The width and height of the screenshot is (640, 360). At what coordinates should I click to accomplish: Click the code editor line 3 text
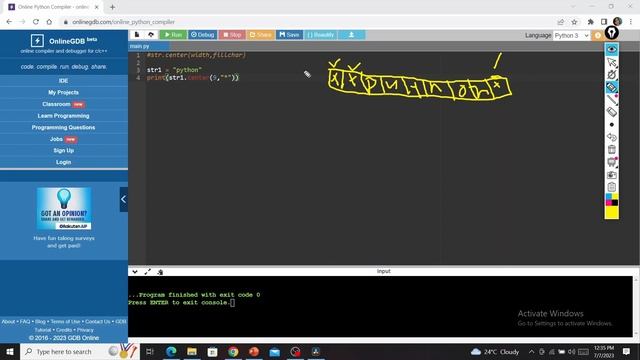click(x=174, y=70)
